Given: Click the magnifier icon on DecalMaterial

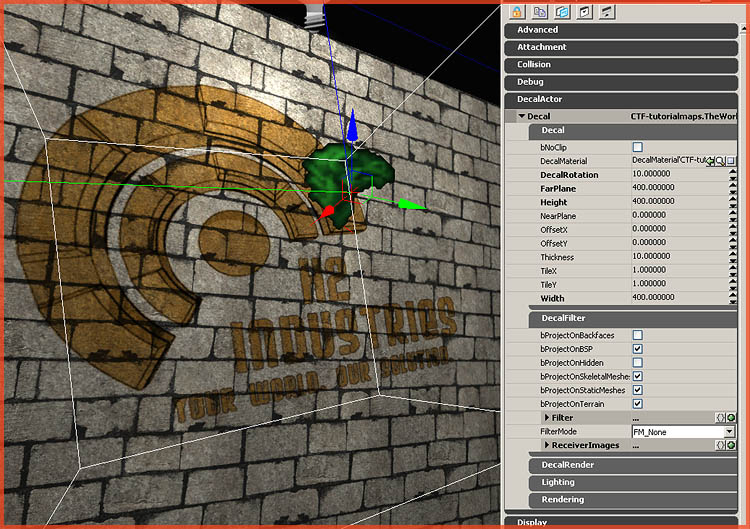Looking at the screenshot, I should [720, 161].
